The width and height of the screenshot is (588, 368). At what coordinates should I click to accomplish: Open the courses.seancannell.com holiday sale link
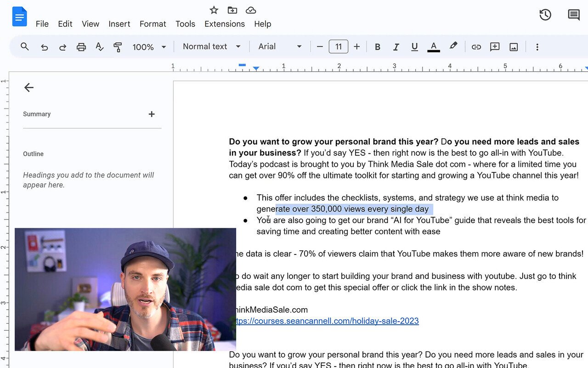(327, 321)
